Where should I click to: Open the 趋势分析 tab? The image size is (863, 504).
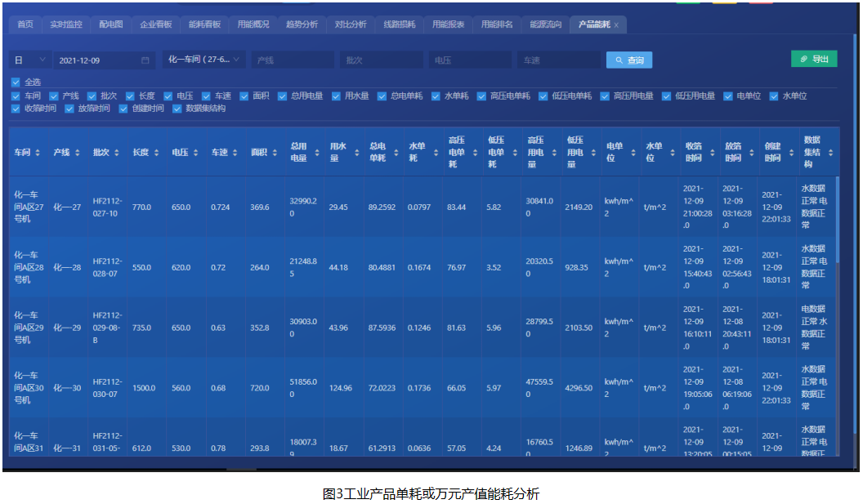302,25
